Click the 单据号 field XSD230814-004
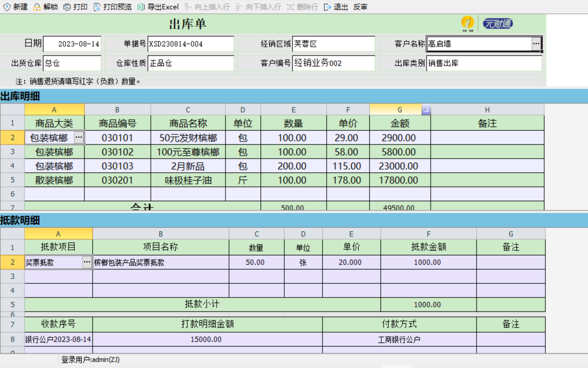 point(191,44)
